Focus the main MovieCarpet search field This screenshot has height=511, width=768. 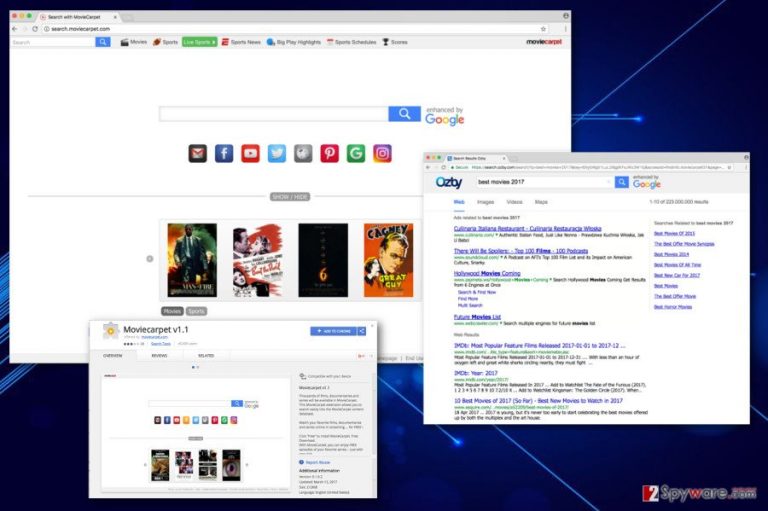click(x=274, y=114)
